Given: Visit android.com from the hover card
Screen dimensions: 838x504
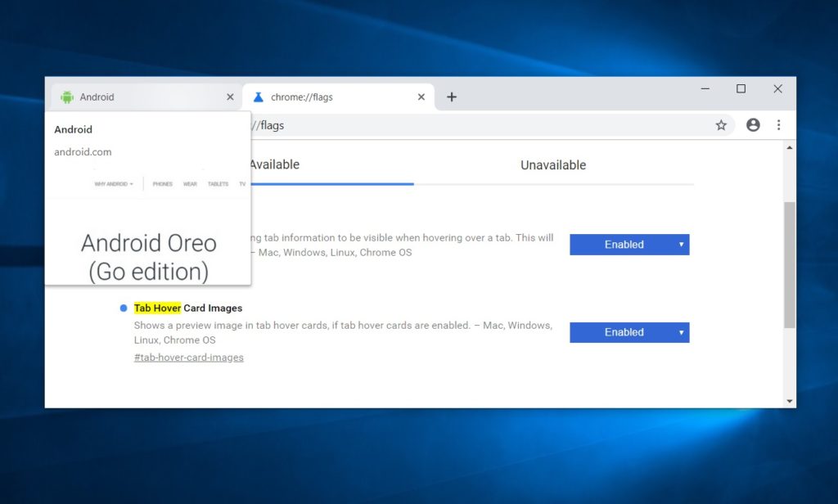Looking at the screenshot, I should click(83, 151).
